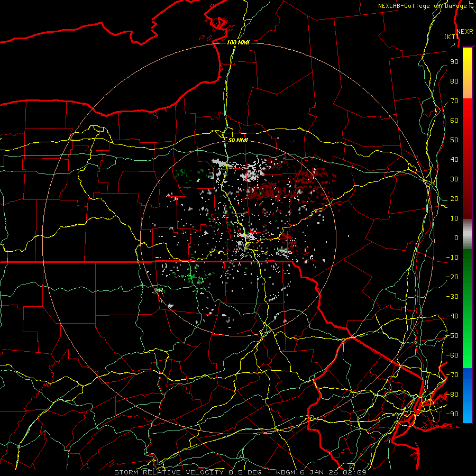Image resolution: width=476 pixels, height=476 pixels.
Task: Click the 60 value on the velocity scale
Action: pyautogui.click(x=454, y=120)
